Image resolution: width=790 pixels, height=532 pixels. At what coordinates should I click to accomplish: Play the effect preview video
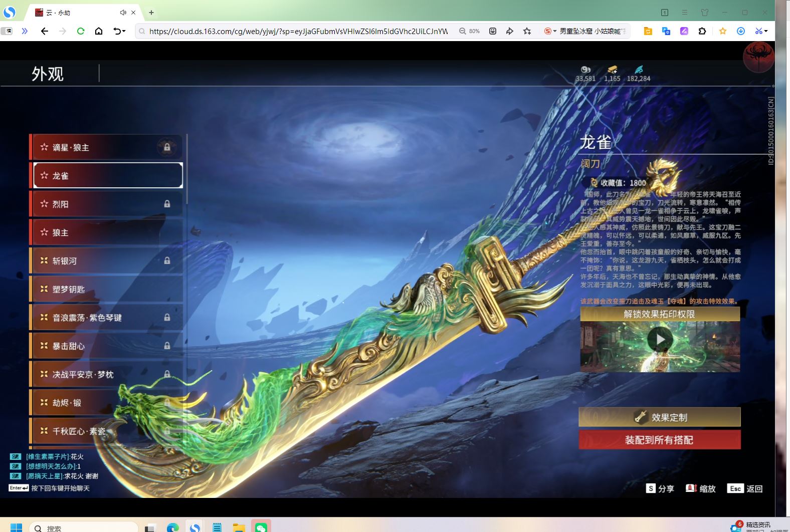[x=660, y=340]
